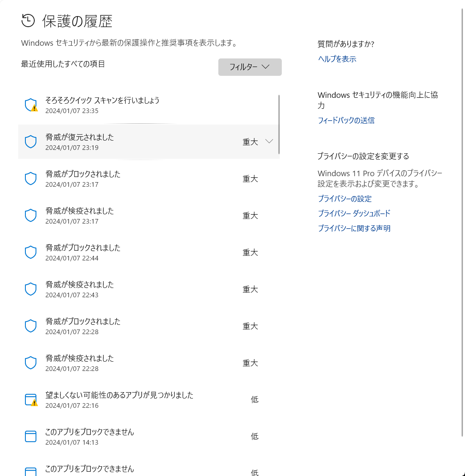This screenshot has width=465, height=476.
Task: Click shield icon of ブロックされました 22:44 entry
Action: click(30, 252)
